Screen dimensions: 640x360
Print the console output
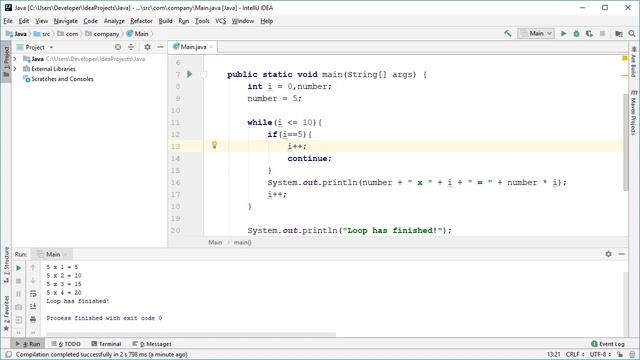pos(33,320)
